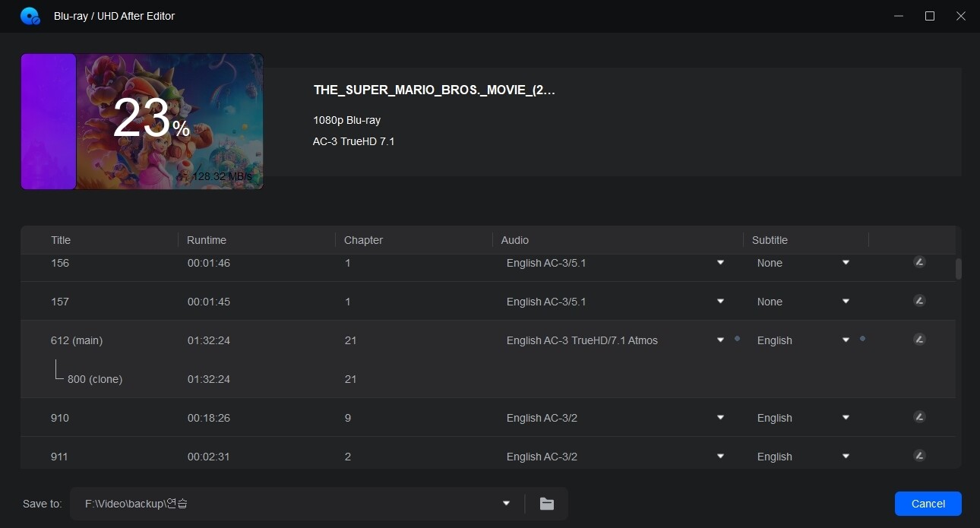Expand the Save to path dropdown arrow
Viewport: 980px width, 528px height.
(506, 504)
